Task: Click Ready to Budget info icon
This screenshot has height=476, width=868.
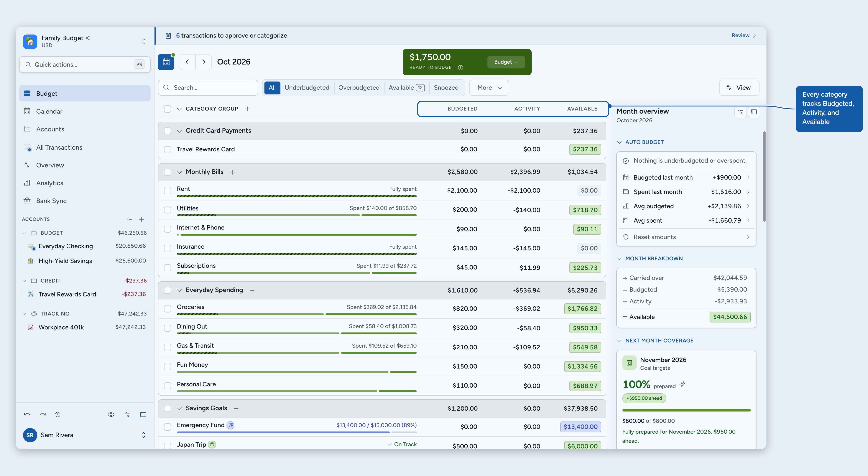Action: pyautogui.click(x=461, y=67)
